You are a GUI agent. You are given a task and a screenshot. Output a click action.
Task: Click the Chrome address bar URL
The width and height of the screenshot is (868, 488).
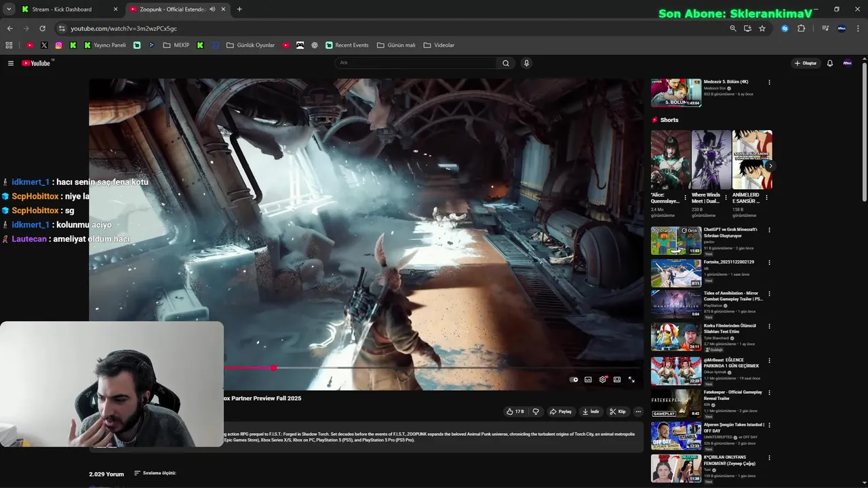(x=124, y=28)
